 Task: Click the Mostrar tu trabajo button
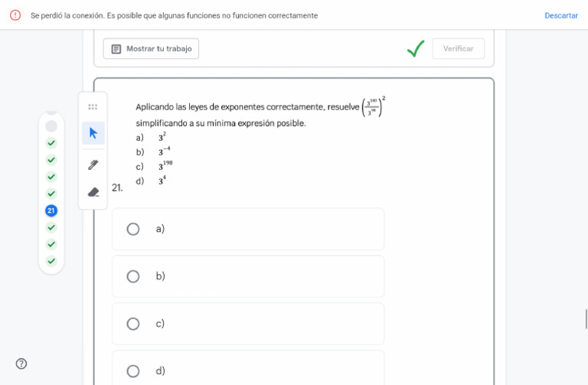point(151,49)
